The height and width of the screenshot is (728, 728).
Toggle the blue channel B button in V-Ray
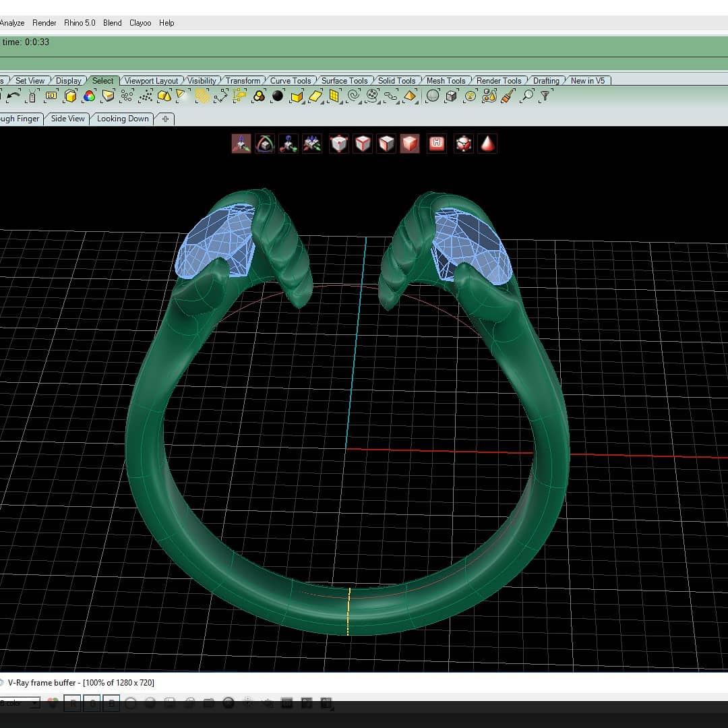click(x=111, y=703)
